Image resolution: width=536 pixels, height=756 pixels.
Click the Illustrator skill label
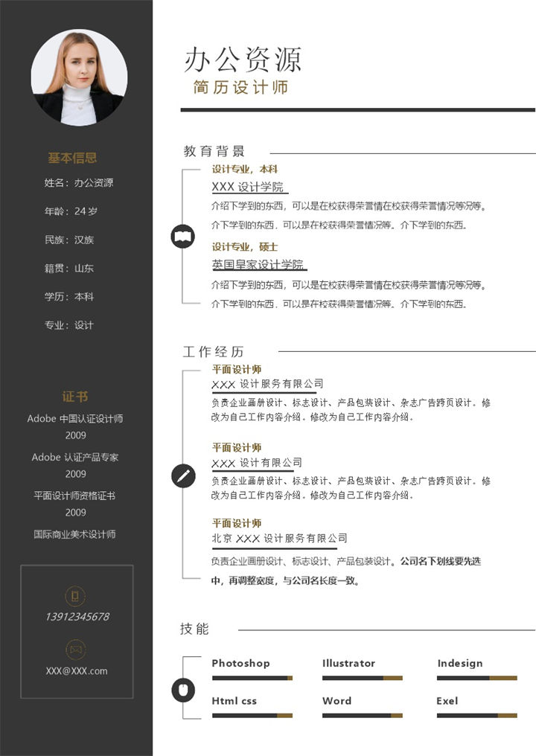tap(349, 664)
